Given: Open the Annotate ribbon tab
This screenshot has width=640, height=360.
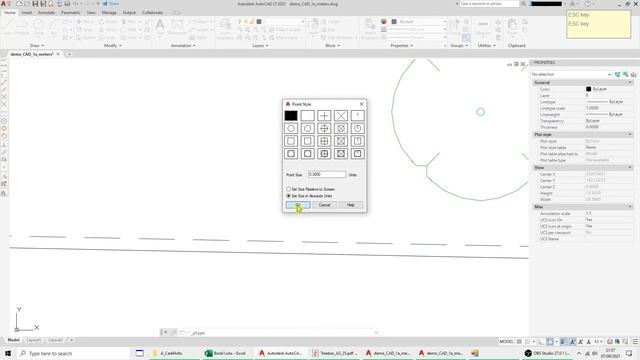Looking at the screenshot, I should tap(46, 13).
